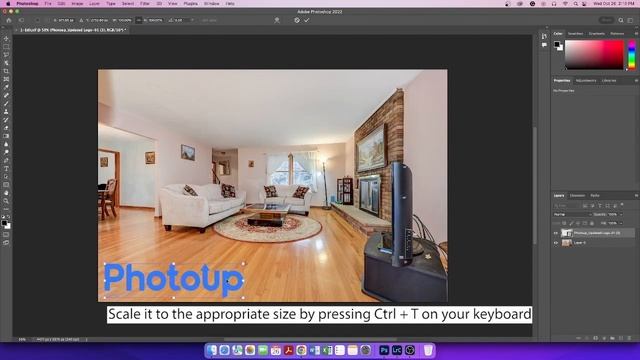Screen dimensions: 640x360
Task: Turn layer filtering on or off
Action: (622, 205)
